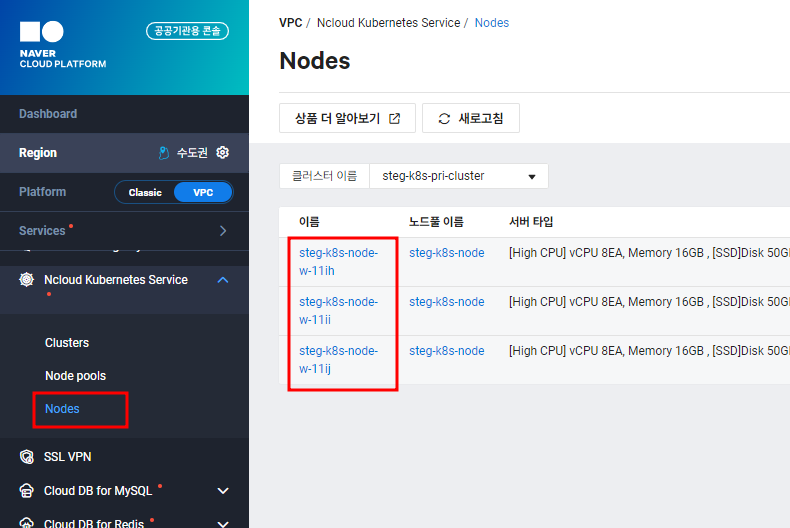Open Region settings gear icon
Viewport: 790px width, 528px height.
(223, 153)
